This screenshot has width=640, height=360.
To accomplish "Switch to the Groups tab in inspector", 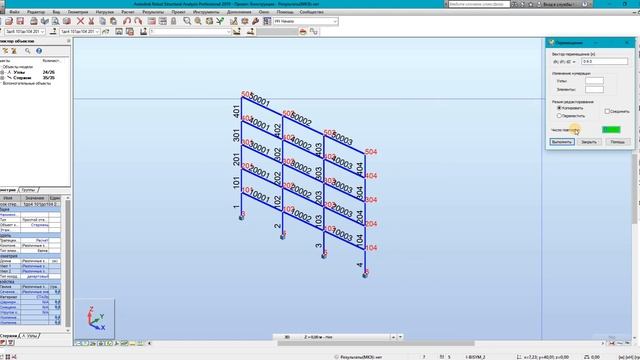I will 29,190.
